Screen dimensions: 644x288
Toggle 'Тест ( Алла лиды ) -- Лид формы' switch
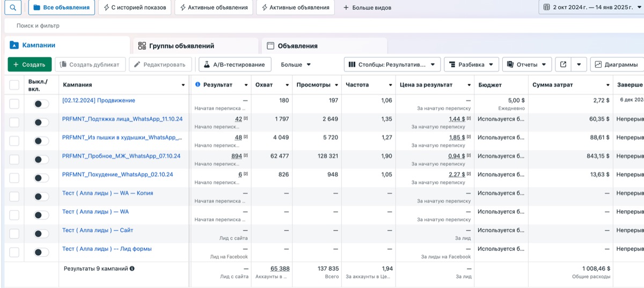[x=41, y=253]
